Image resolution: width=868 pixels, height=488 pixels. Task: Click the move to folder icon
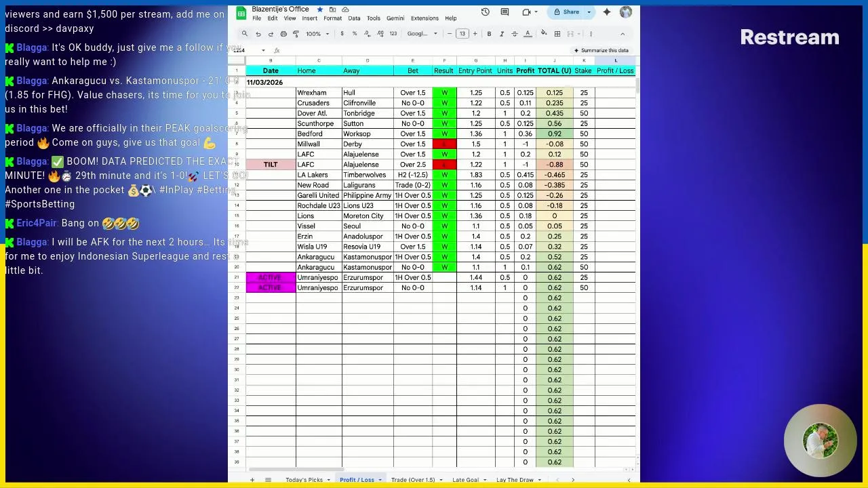coord(332,9)
